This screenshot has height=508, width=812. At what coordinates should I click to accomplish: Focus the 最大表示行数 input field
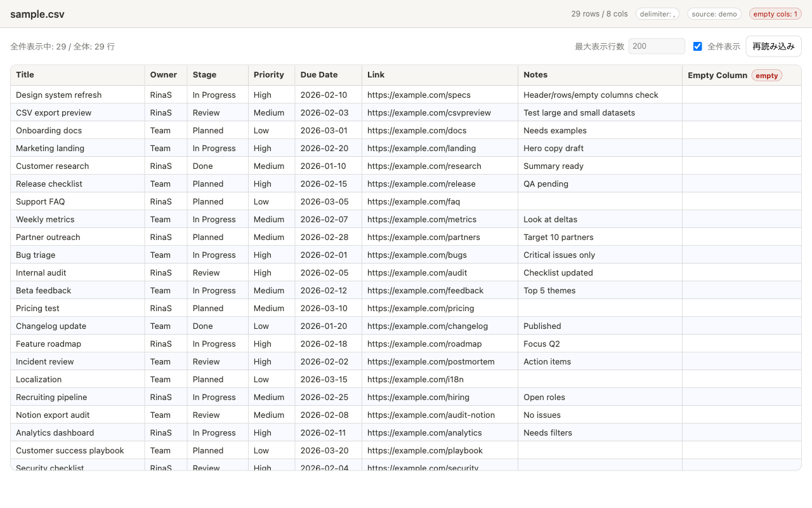click(x=656, y=46)
